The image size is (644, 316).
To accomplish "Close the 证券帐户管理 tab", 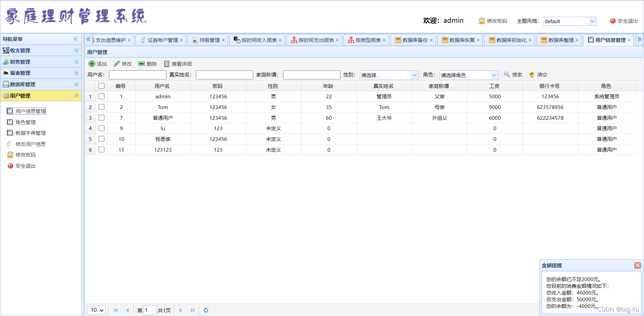I will tap(181, 40).
